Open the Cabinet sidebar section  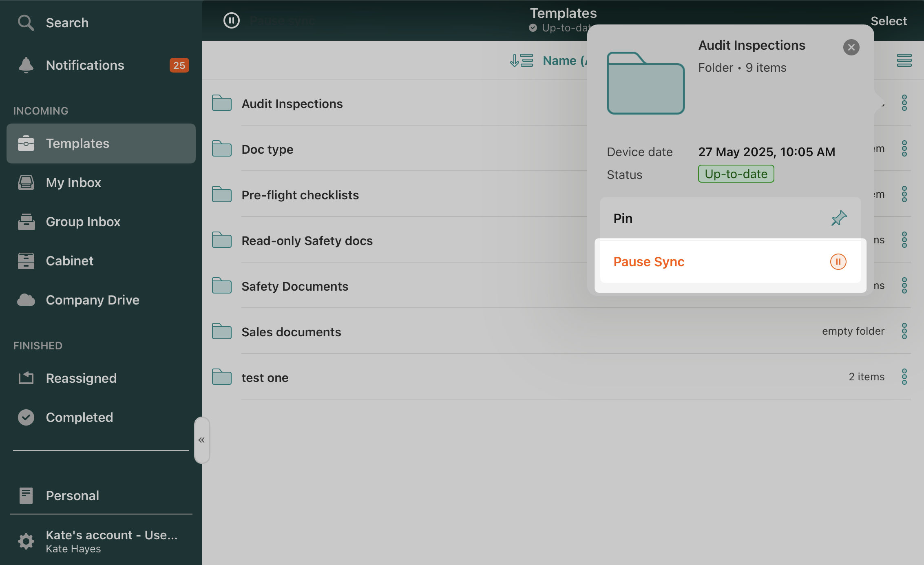pyautogui.click(x=69, y=261)
